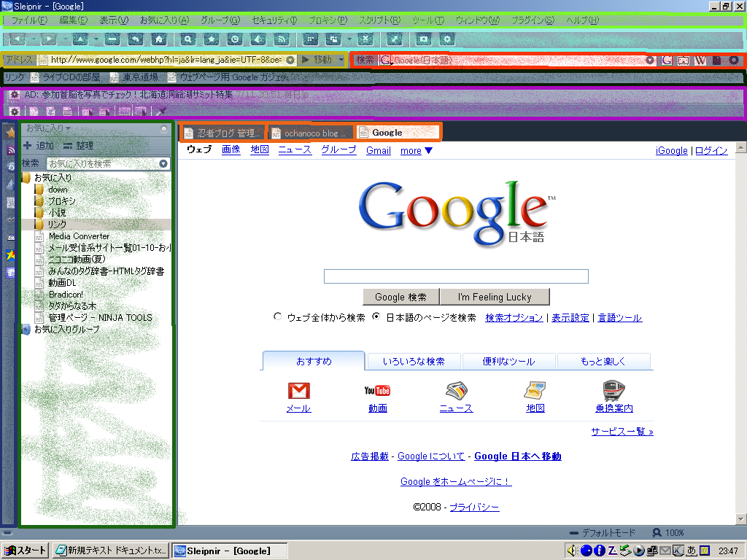Click the Windows スタート button

click(24, 551)
